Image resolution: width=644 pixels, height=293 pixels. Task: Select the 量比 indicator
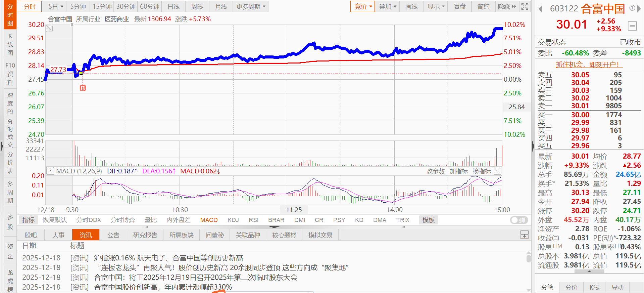coord(151,220)
